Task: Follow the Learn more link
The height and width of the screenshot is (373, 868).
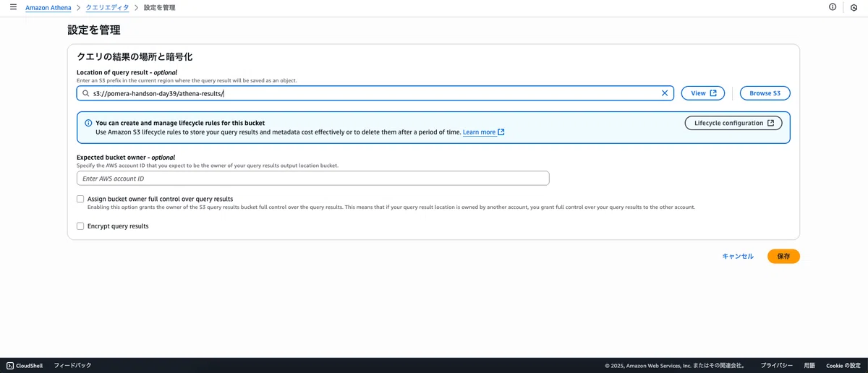Action: pyautogui.click(x=484, y=132)
